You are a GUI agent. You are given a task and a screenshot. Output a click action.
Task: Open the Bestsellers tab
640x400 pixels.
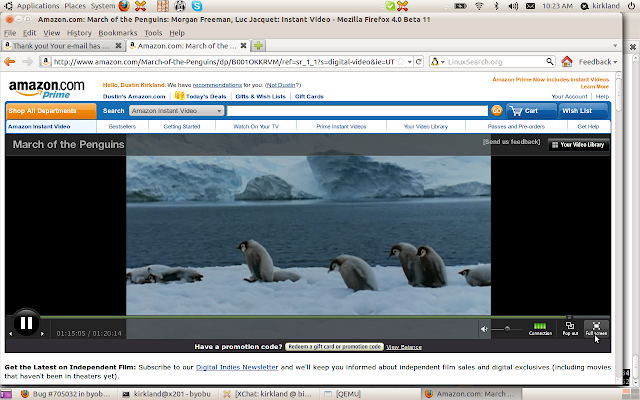[122, 127]
